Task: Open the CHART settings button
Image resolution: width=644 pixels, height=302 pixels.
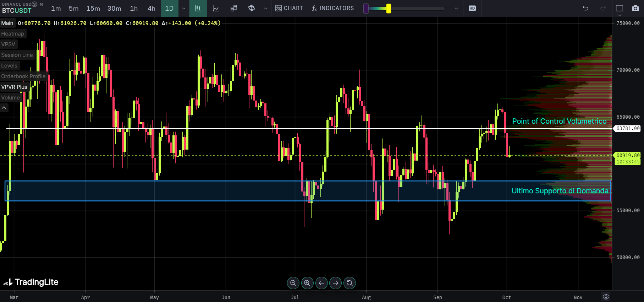Action: (x=289, y=8)
